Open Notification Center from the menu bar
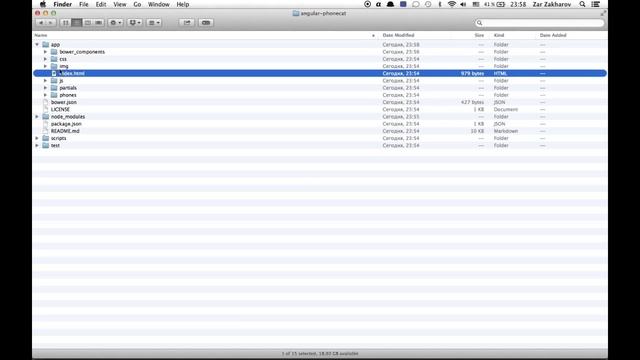This screenshot has height=360, width=640. [596, 4]
